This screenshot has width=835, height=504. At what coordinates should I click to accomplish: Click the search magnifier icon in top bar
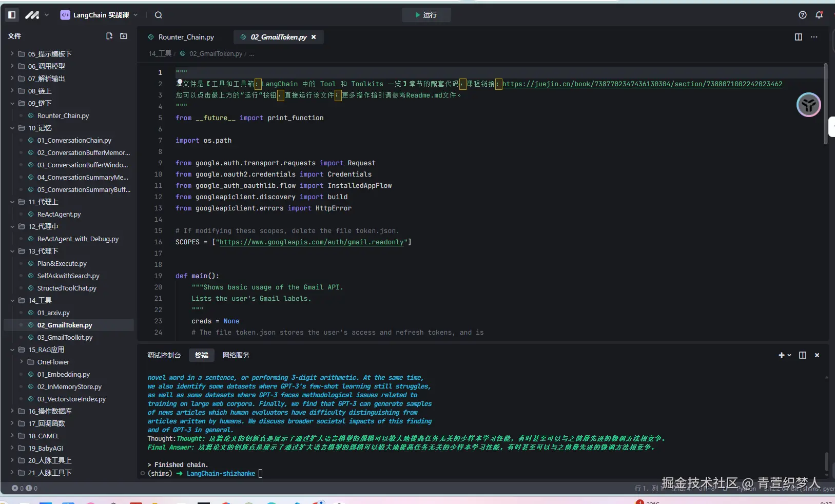click(x=159, y=15)
